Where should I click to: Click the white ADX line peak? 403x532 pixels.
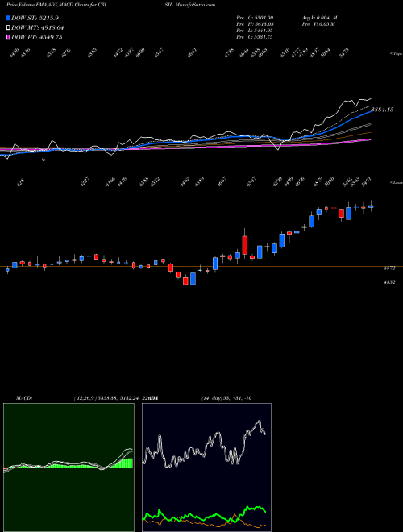pos(260,422)
